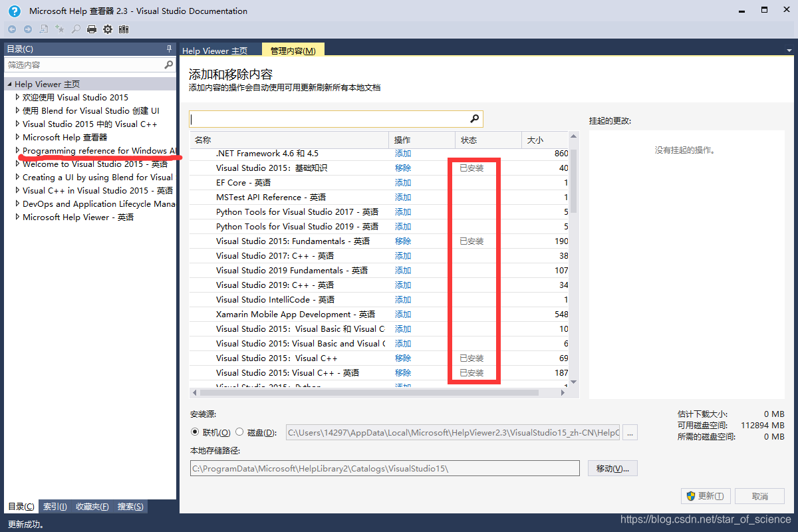The image size is (798, 532).
Task: Click the down arrow of the content list scrollbar
Action: [573, 382]
